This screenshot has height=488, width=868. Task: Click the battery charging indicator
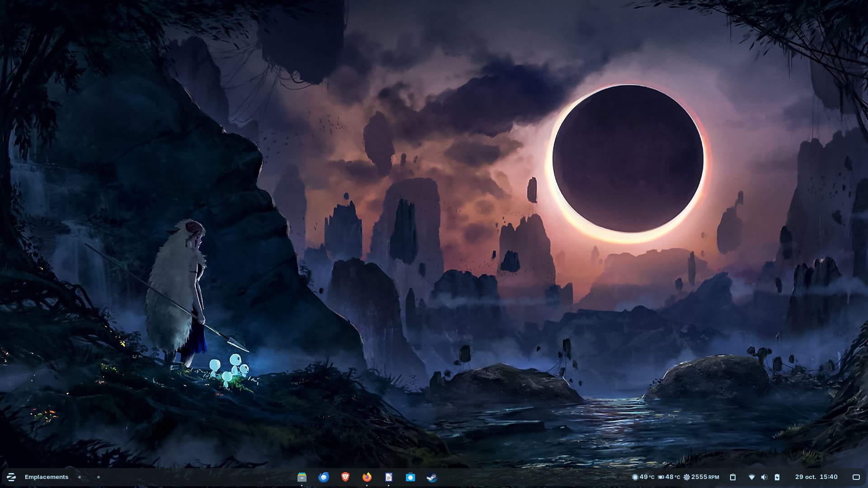pos(777,477)
